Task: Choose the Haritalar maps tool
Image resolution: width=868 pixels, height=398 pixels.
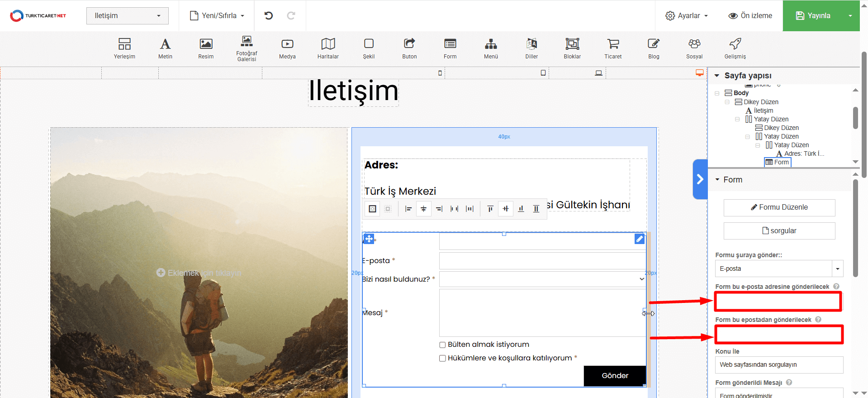Action: coord(328,48)
